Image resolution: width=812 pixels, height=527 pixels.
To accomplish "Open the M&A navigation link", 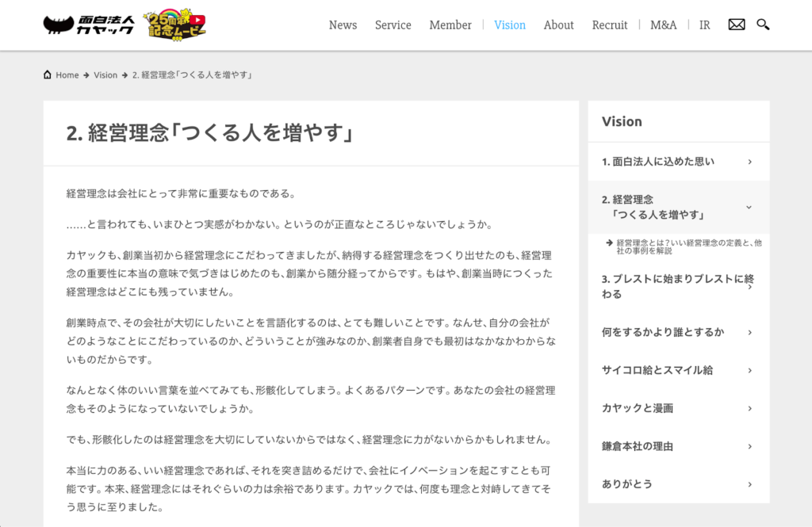I will click(664, 25).
